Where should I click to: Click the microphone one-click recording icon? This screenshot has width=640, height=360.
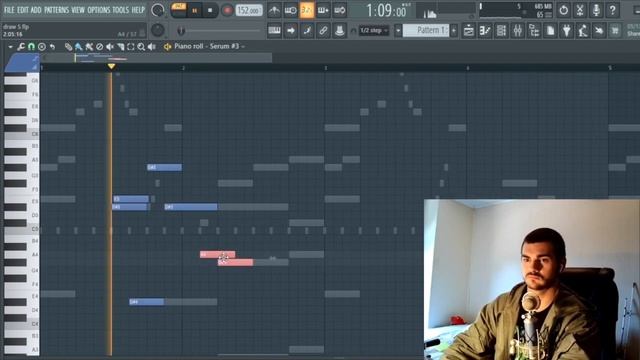596,10
